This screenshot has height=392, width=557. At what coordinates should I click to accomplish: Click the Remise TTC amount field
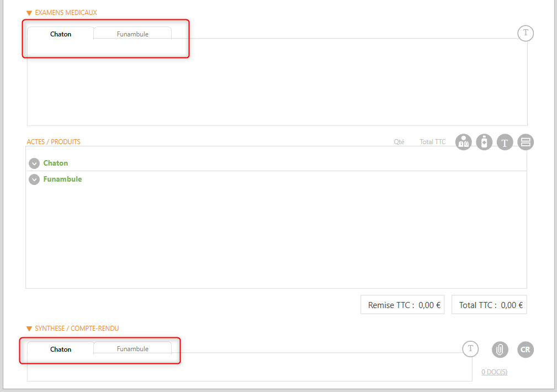pyautogui.click(x=402, y=305)
